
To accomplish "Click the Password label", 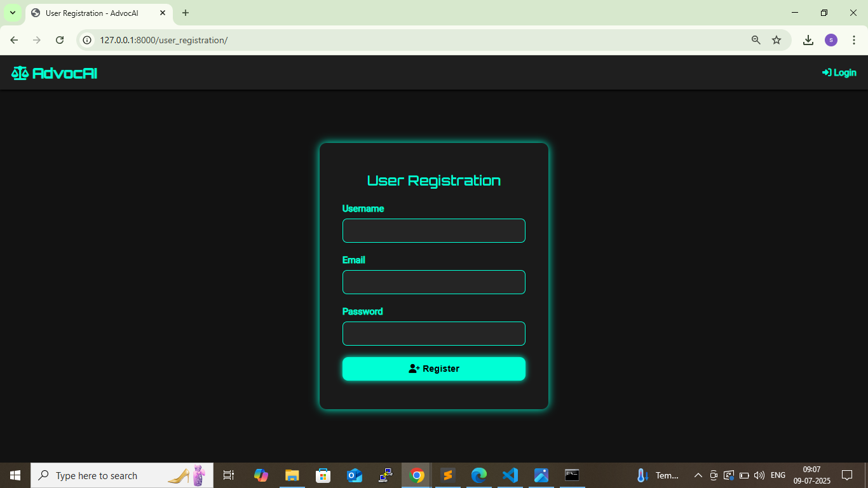I will (x=362, y=311).
